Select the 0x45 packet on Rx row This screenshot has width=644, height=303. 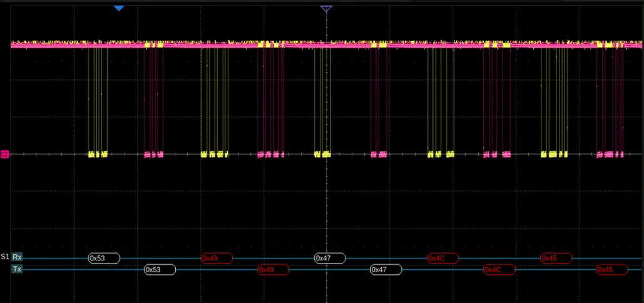tap(556, 258)
